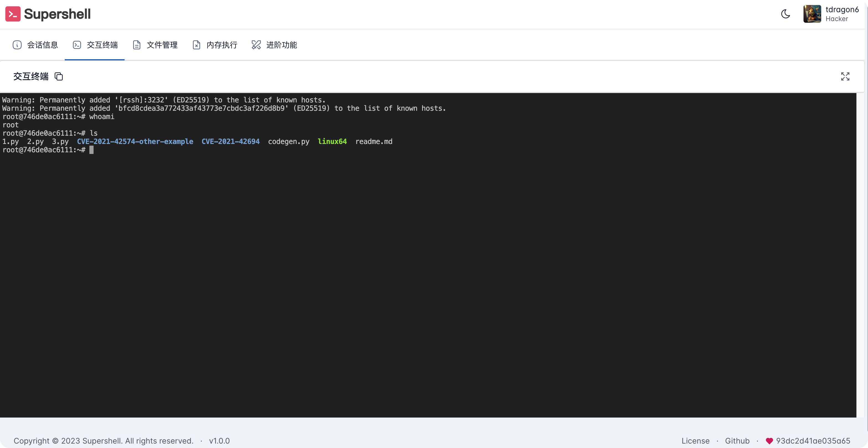Screen dimensions: 868x448
Task: Copy terminal content with the copy icon
Action: pyautogui.click(x=59, y=76)
